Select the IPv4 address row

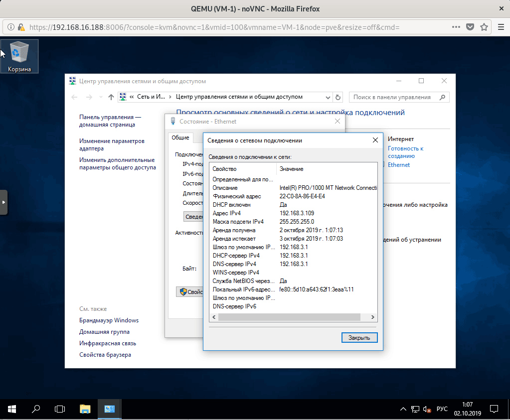(293, 213)
